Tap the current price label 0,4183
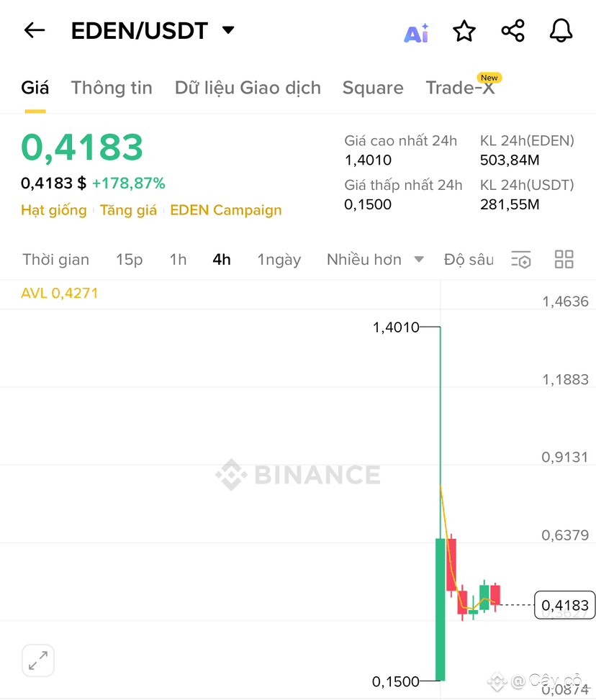Viewport: 596px width, 700px height. pos(564,606)
